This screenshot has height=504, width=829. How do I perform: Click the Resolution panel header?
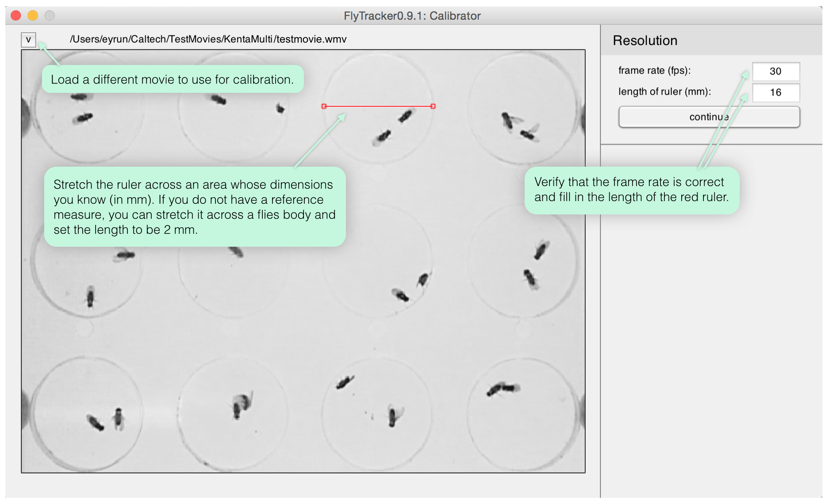point(645,41)
